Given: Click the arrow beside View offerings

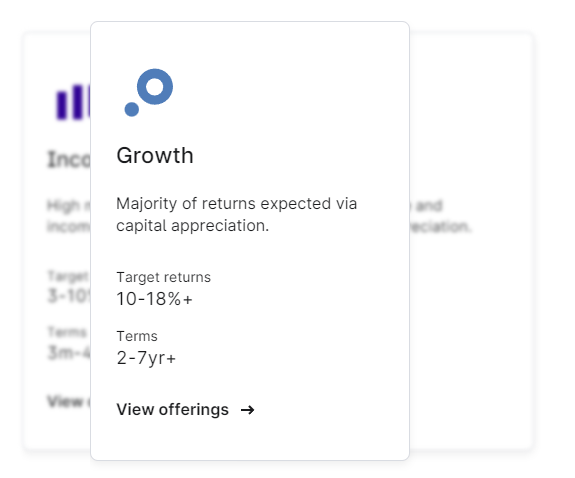Looking at the screenshot, I should [x=248, y=410].
